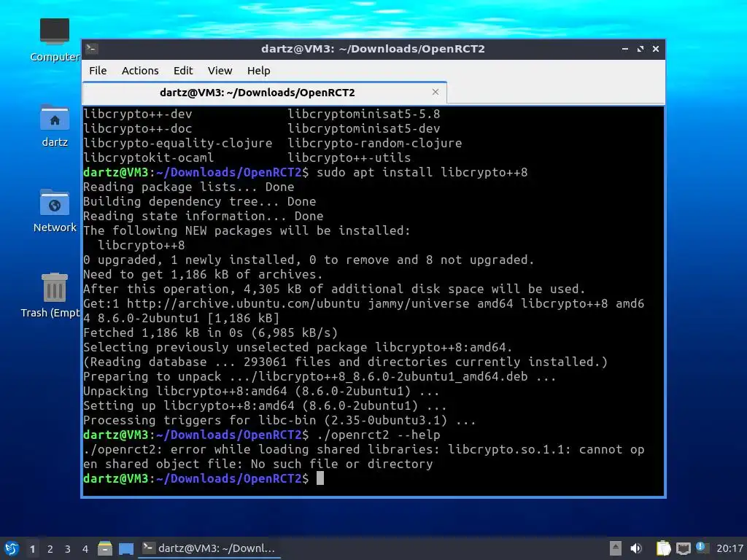Maximize the terminal window

coord(640,49)
